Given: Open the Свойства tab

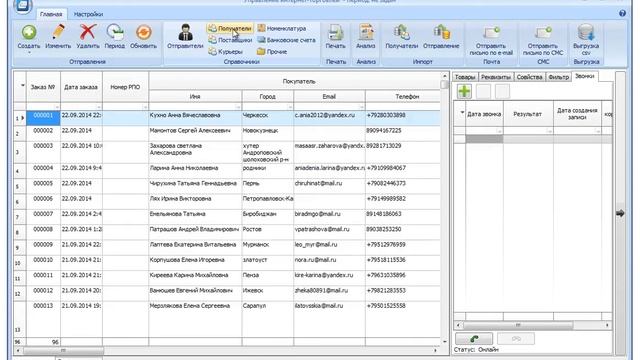Looking at the screenshot, I should [529, 77].
